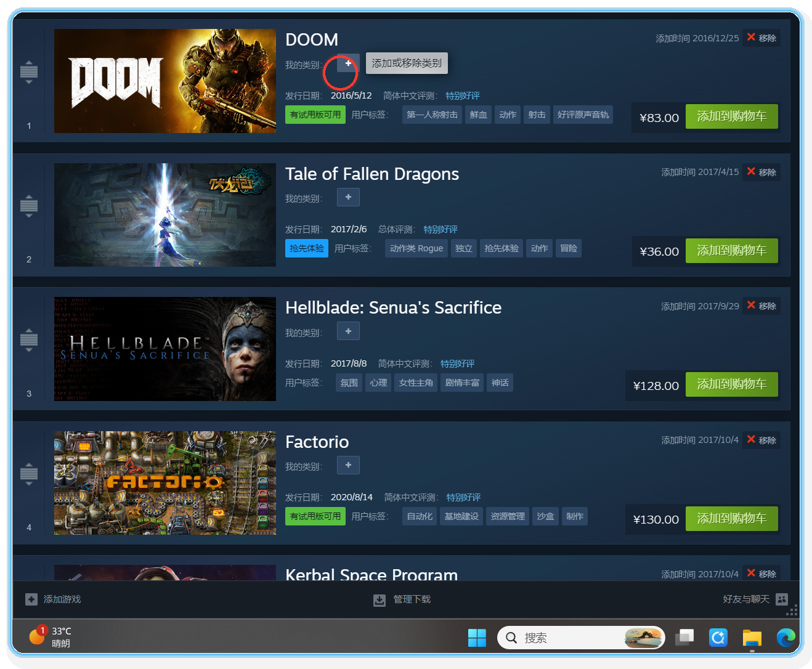Select the 第一人称射击 tag on DOOM
Viewport: 812px width, 669px height.
[x=432, y=115]
